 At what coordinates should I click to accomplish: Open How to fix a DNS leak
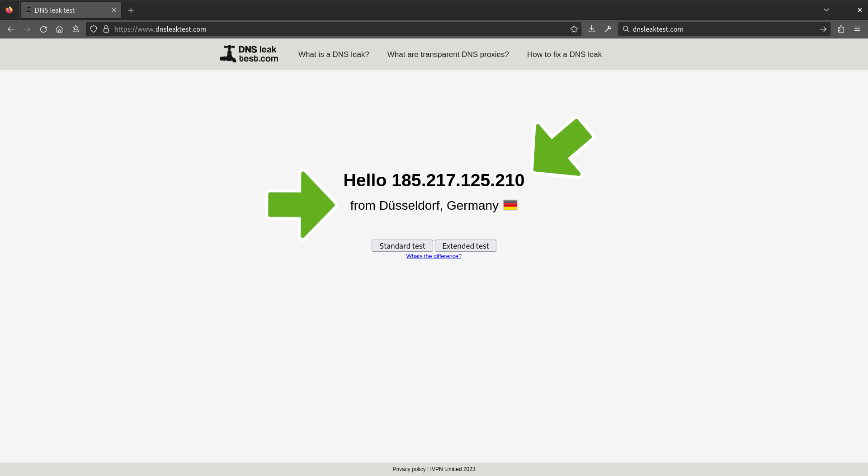point(564,54)
